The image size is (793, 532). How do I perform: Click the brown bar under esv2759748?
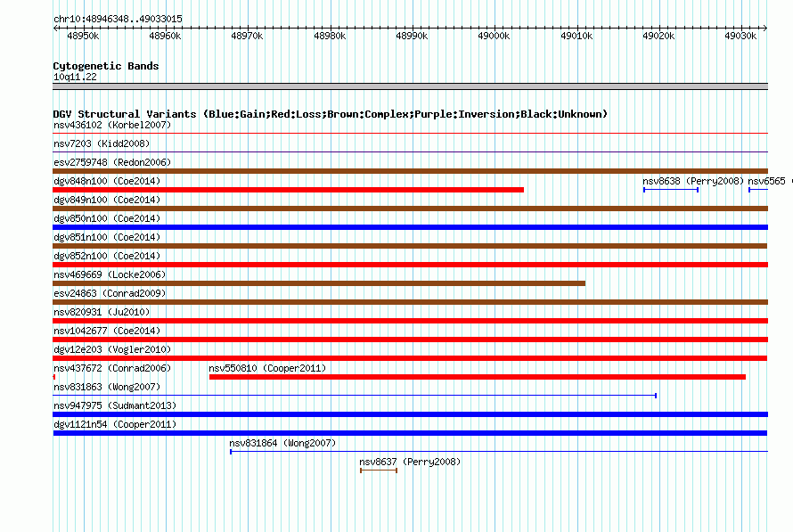click(x=410, y=171)
